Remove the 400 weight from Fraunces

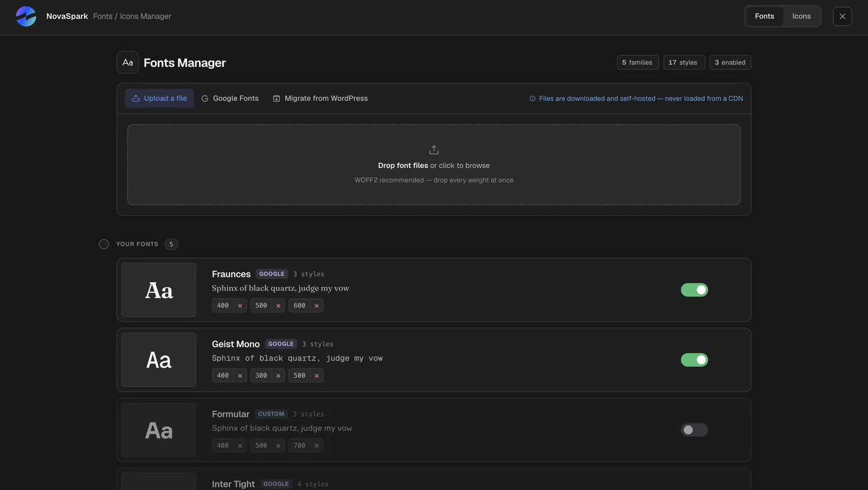[240, 306]
